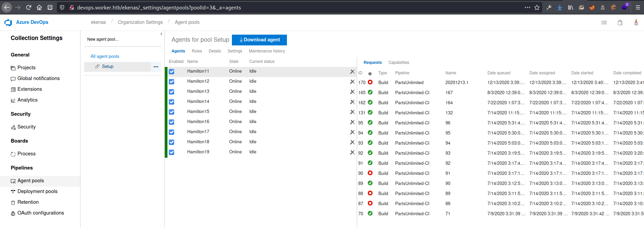
Task: Click the Azure DevOps logo
Action: [x=8, y=22]
